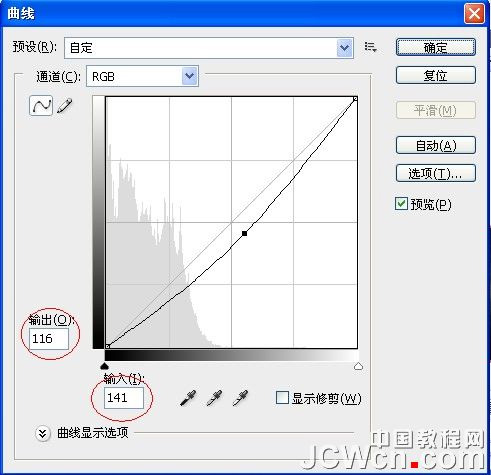Select the bottom-left curve endpoint
The width and height of the screenshot is (491, 475).
click(x=107, y=346)
